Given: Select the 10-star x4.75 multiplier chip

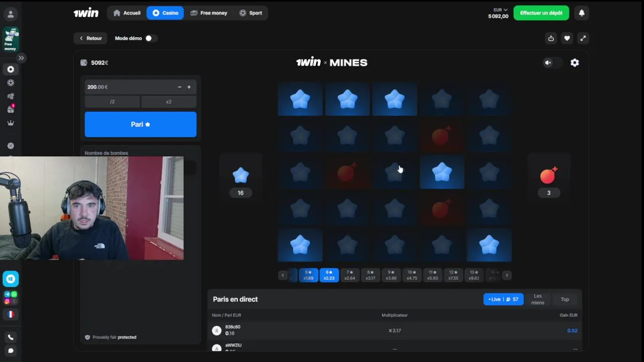Looking at the screenshot, I should [412, 275].
